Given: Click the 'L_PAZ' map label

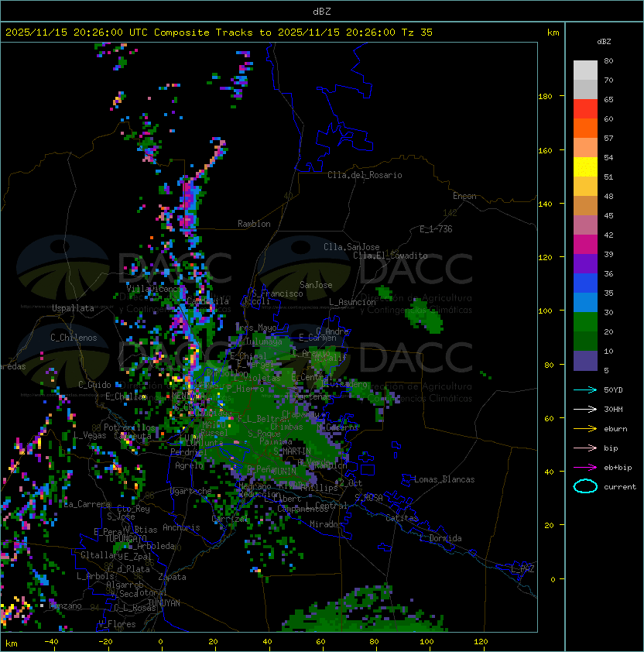Looking at the screenshot, I should pyautogui.click(x=522, y=569).
